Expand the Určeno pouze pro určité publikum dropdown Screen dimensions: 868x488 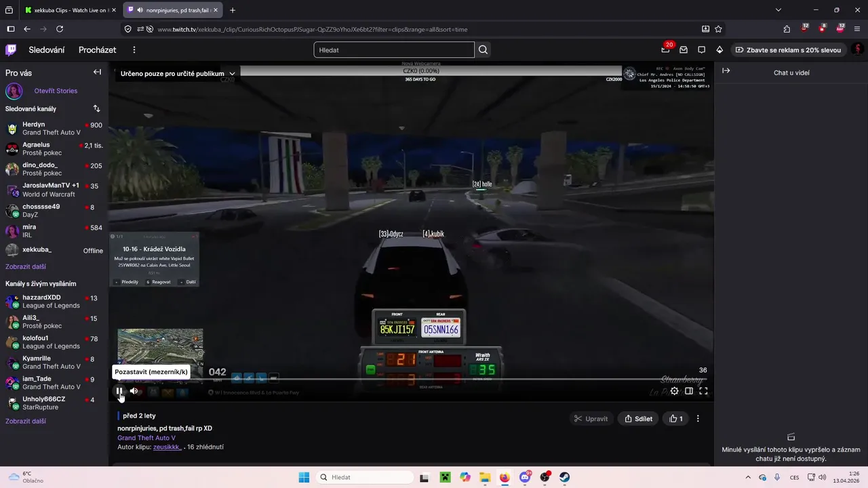pos(178,73)
